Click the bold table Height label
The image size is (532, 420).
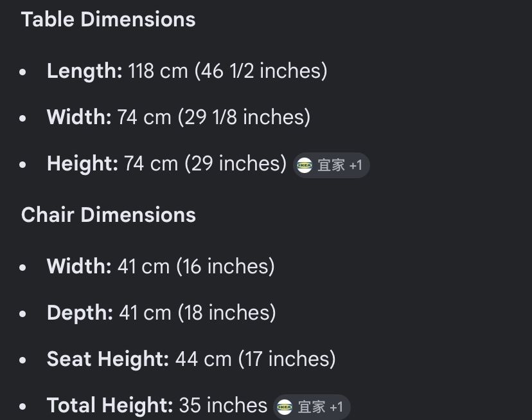[82, 163]
